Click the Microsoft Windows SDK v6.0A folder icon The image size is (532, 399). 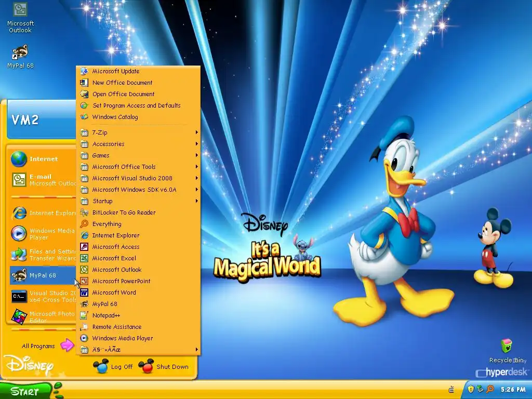tap(84, 190)
